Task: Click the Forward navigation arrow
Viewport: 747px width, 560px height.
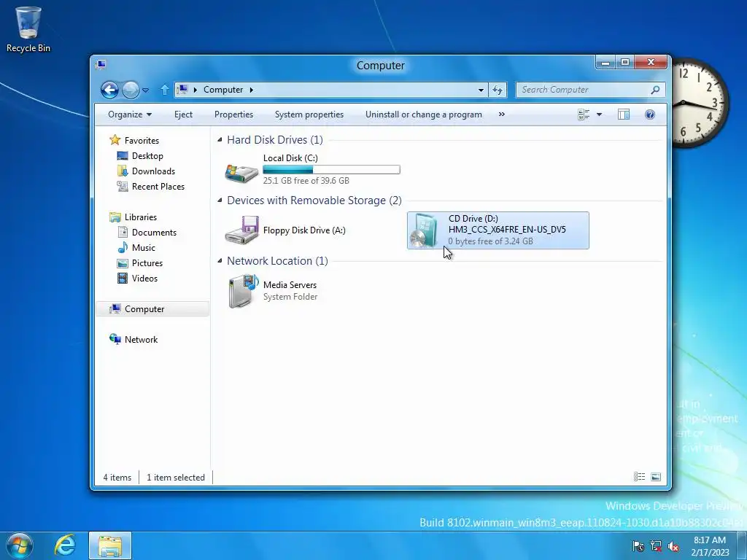Action: (131, 90)
